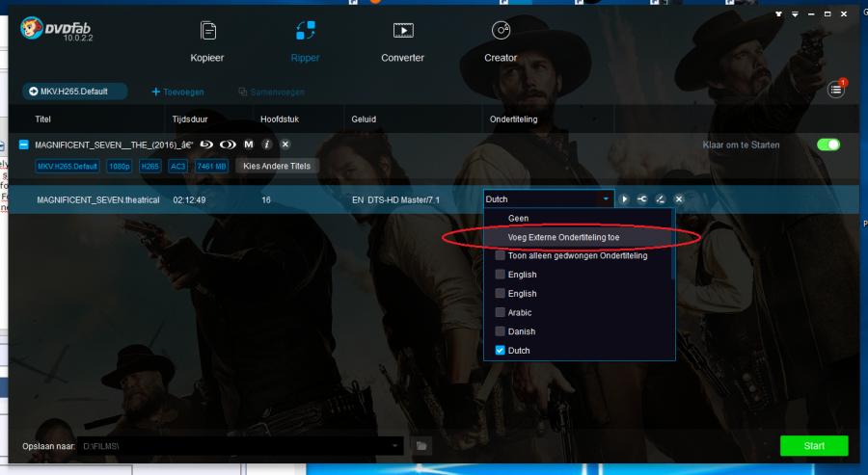Click the green Start button
This screenshot has width=868, height=475.
point(814,446)
